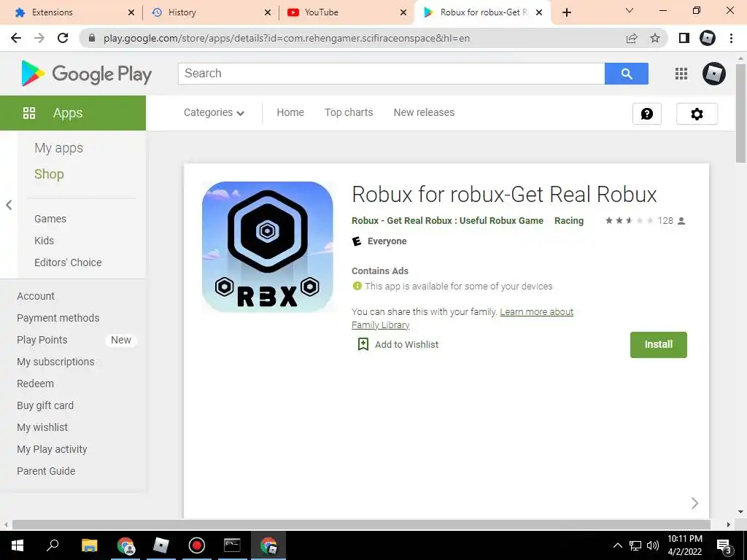Close the History tab
The width and height of the screenshot is (747, 560).
(x=268, y=12)
